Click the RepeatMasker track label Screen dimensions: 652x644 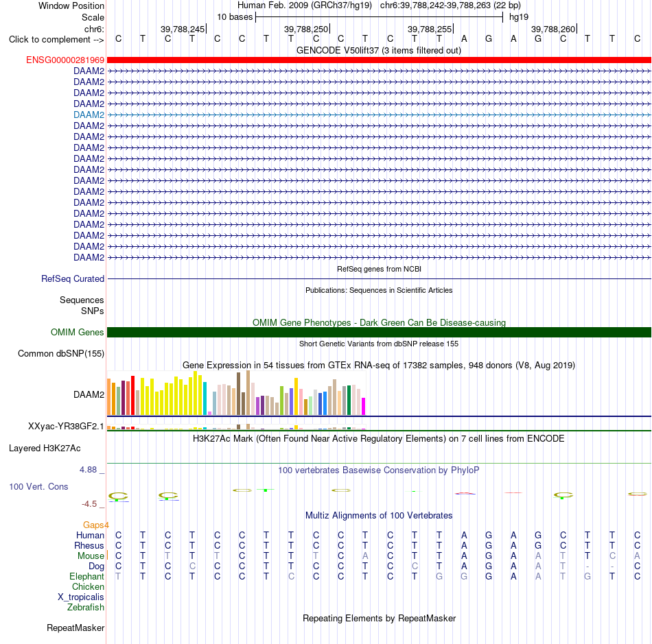(75, 628)
